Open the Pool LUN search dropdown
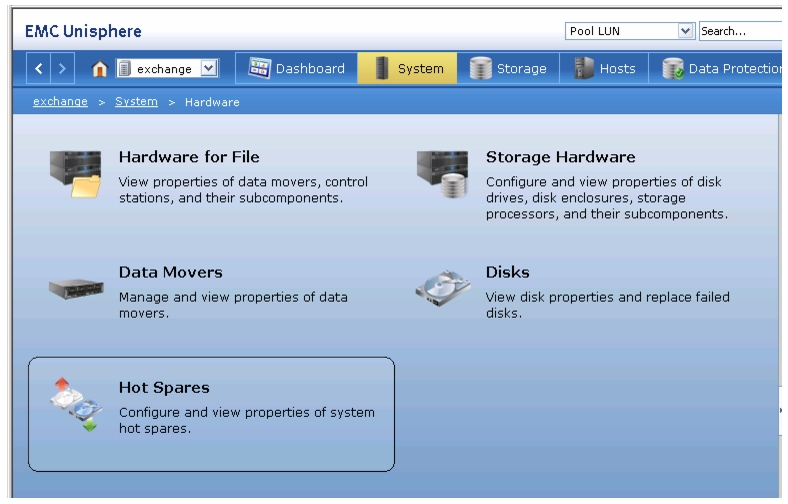This screenshot has width=788, height=504. pos(685,31)
